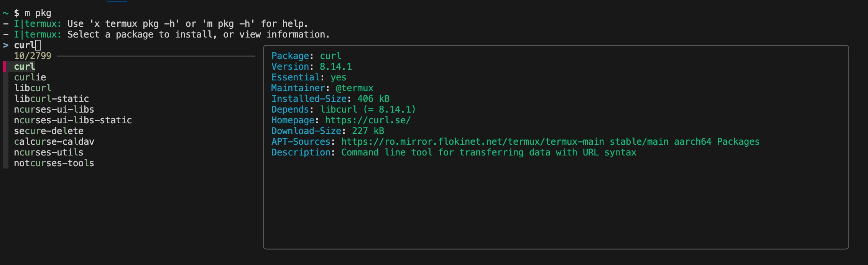Click the highlighted curl selection marker bar
Image resolution: width=868 pixels, height=265 pixels.
pos(5,66)
